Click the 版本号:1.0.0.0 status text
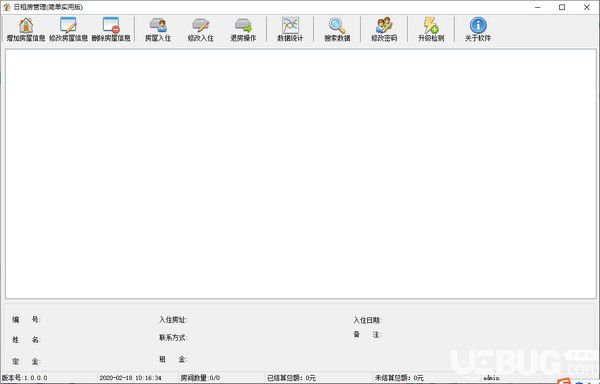This screenshot has width=600, height=384. (24, 378)
